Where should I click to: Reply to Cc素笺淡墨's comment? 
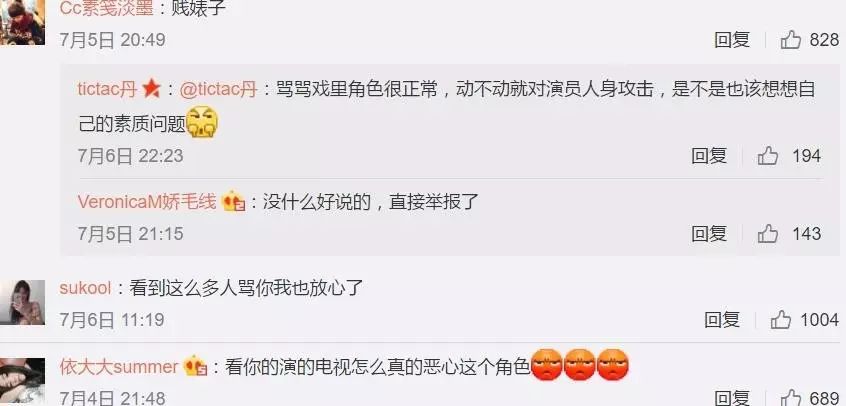(732, 39)
